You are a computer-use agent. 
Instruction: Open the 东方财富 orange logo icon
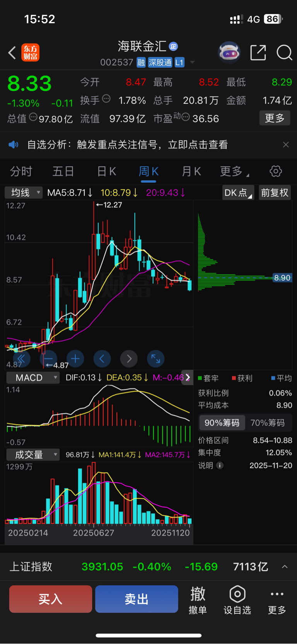pos(31,53)
